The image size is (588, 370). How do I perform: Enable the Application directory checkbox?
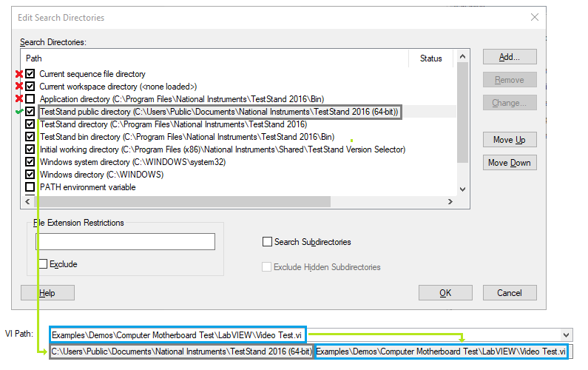pos(30,99)
